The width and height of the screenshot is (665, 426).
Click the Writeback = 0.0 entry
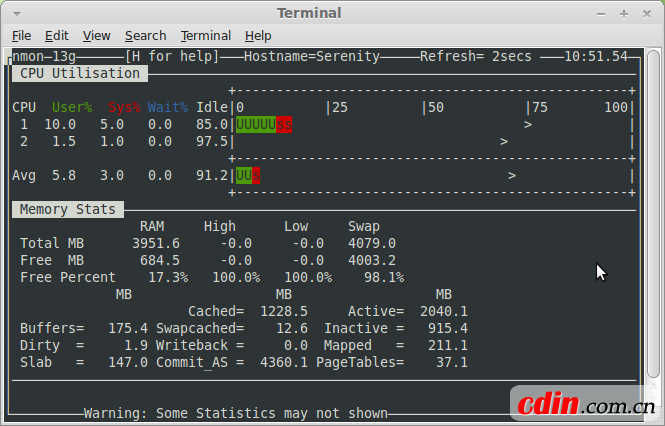[232, 345]
